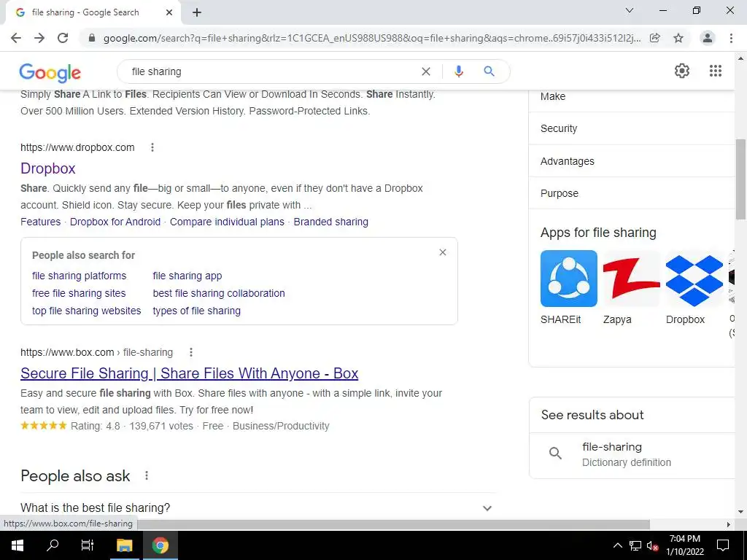Image resolution: width=747 pixels, height=560 pixels.
Task: Go back to the previous page
Action: tap(16, 38)
